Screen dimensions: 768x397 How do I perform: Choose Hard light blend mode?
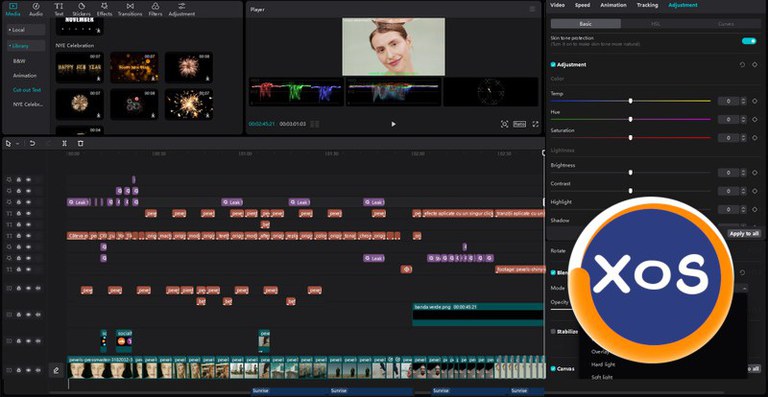point(603,365)
